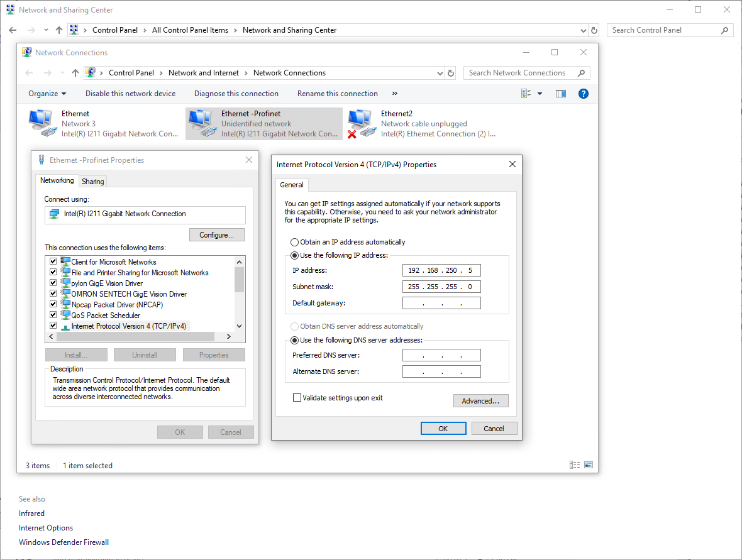This screenshot has height=560, width=742.
Task: Click Diagnose this connection
Action: [236, 94]
